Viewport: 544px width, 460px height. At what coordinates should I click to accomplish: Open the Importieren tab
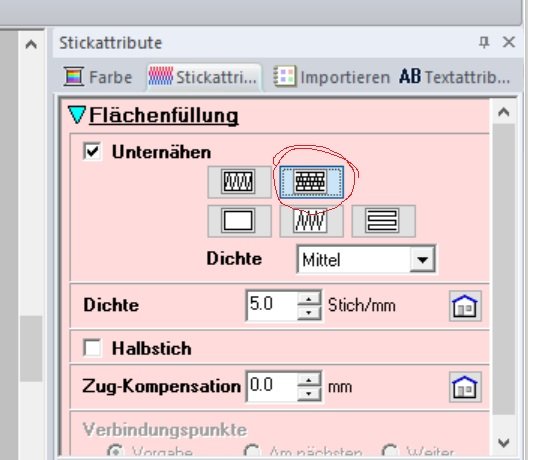332,77
